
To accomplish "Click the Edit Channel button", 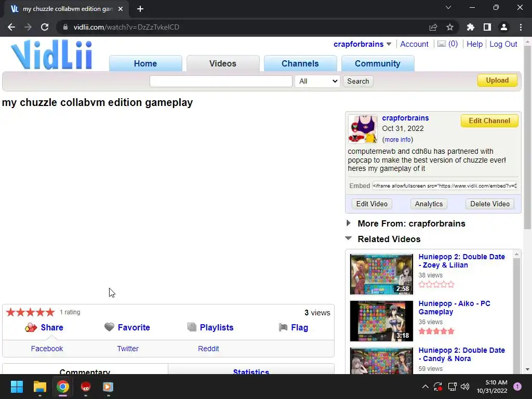I will pyautogui.click(x=489, y=121).
